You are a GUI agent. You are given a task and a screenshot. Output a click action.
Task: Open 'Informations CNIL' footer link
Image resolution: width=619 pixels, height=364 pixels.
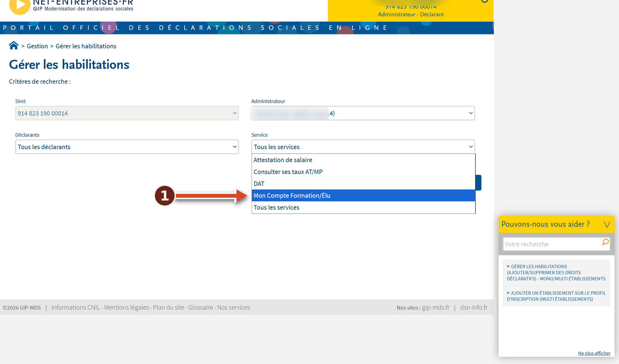(75, 308)
